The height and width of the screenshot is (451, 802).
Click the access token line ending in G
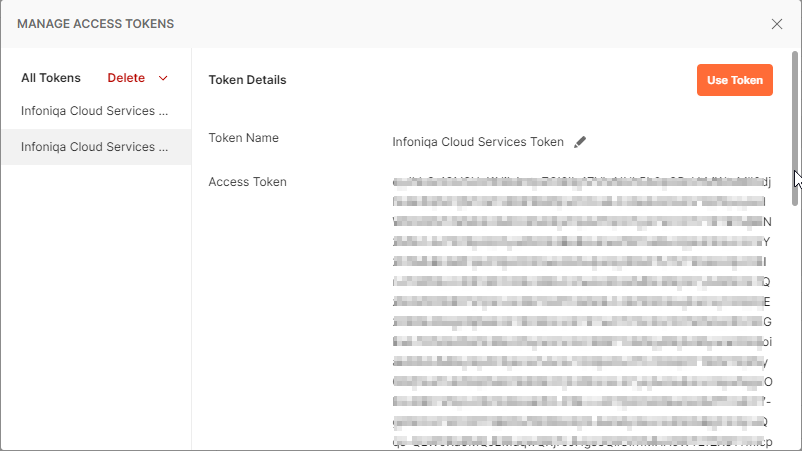click(x=582, y=322)
